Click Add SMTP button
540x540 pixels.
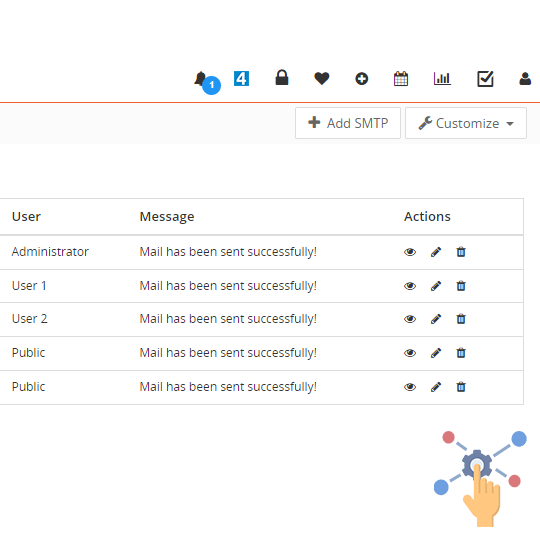[348, 123]
